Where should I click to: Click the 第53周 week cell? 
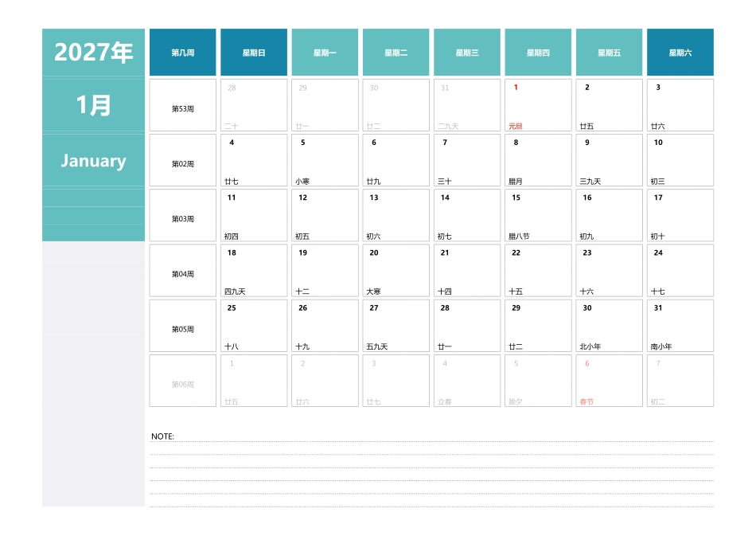183,105
